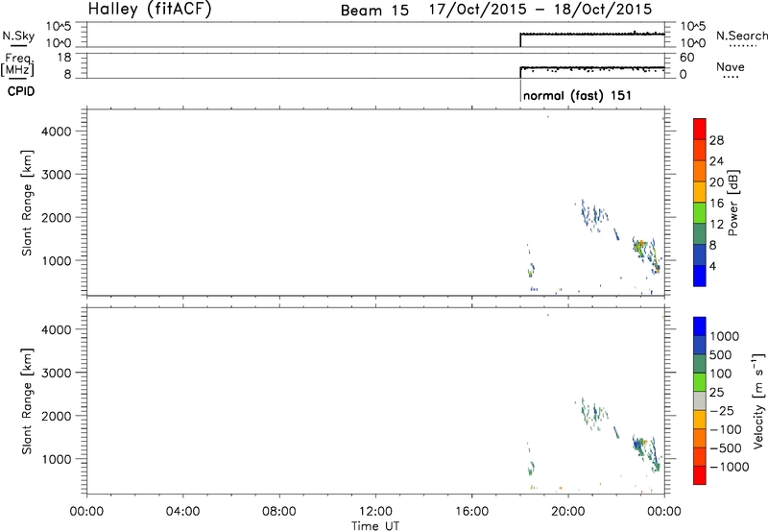This screenshot has height=532, width=768.
Task: Pick the red top segment of Power colorbar
Action: [700, 129]
